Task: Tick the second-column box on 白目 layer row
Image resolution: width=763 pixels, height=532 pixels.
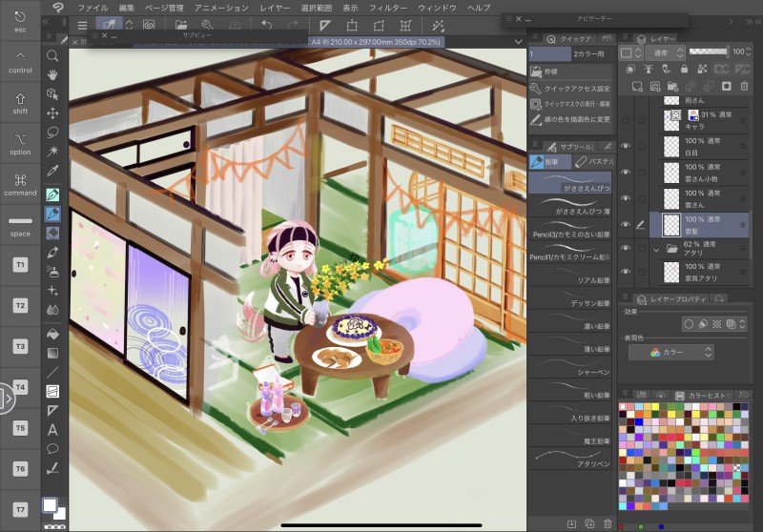Action: pos(642,146)
